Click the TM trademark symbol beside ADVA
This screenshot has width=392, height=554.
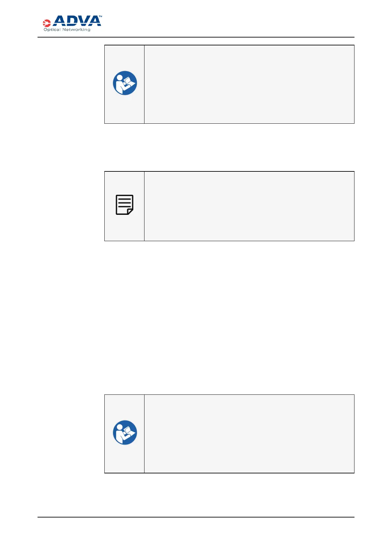[100, 16]
